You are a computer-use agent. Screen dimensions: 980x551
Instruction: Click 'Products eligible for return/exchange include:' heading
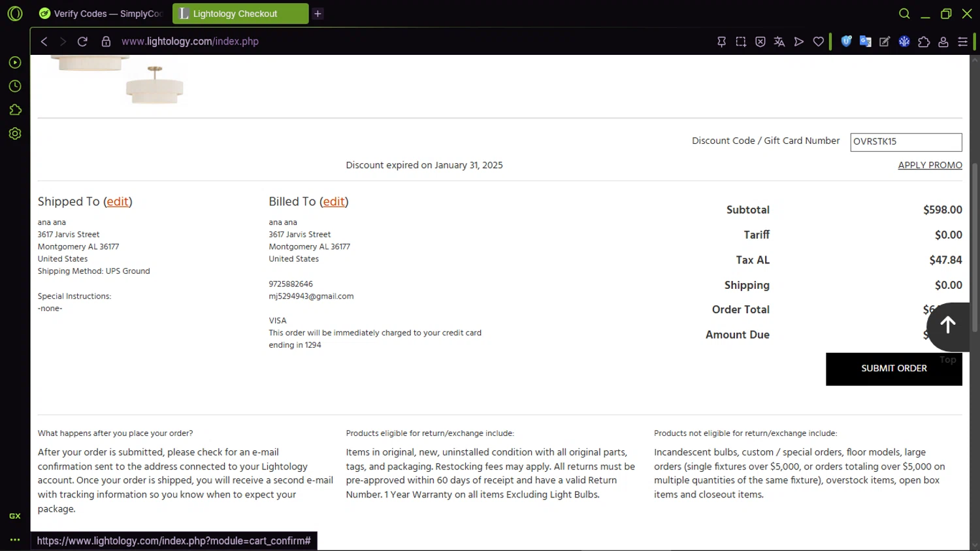[x=430, y=433]
